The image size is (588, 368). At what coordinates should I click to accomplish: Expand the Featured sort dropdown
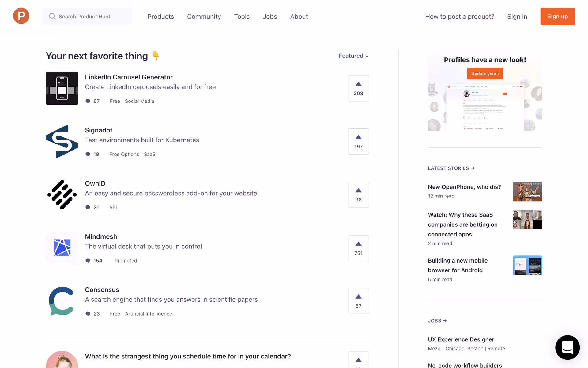[x=354, y=56]
